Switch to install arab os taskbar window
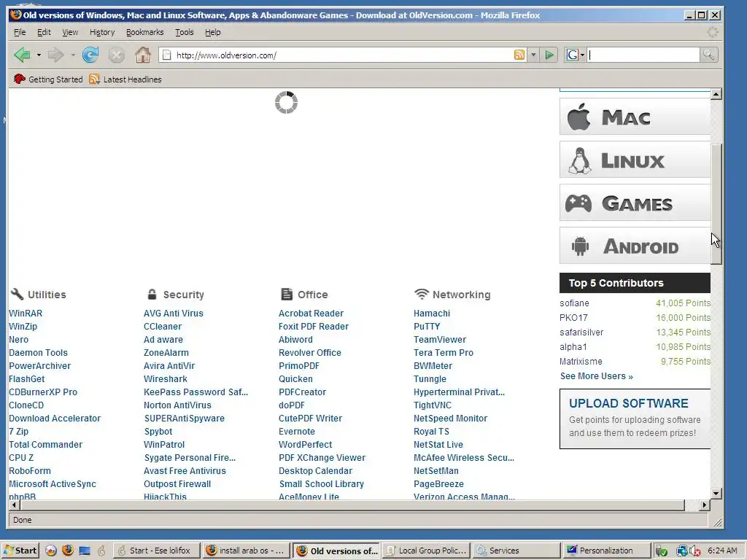This screenshot has height=560, width=747. tap(246, 551)
